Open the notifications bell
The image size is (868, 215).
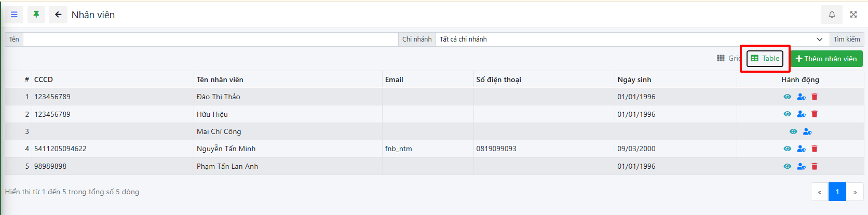[832, 15]
